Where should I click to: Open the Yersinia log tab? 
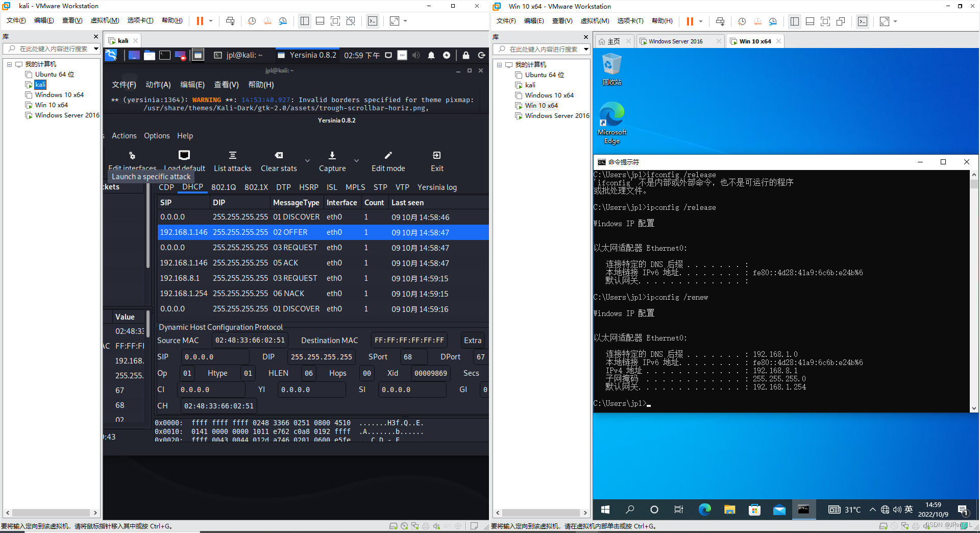[x=437, y=187]
